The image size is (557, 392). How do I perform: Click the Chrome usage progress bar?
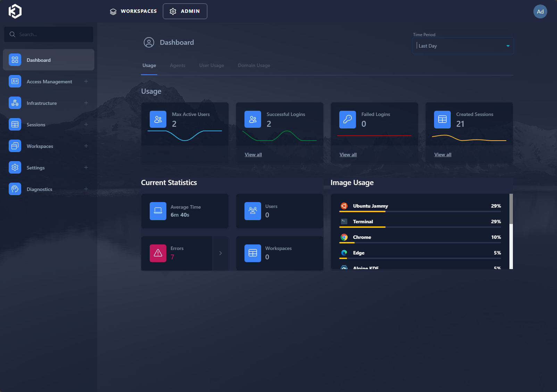tap(420, 242)
